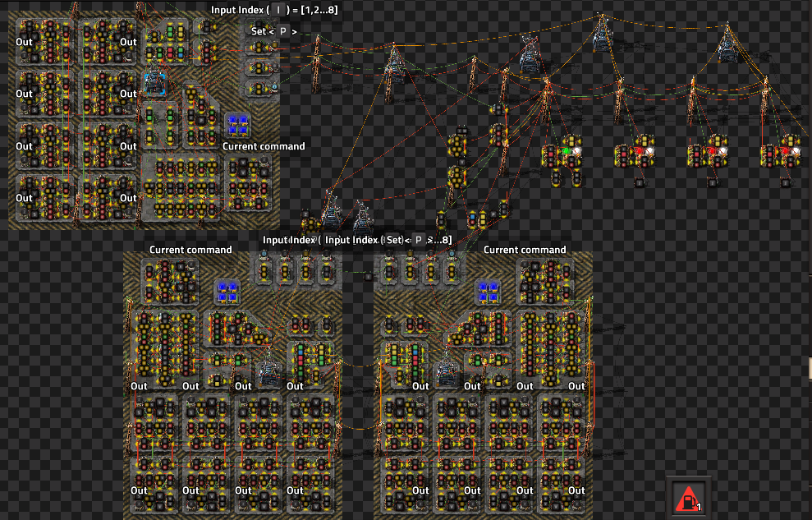Click the rightmost small dark lamp below red lamps
812x520 pixels.
tap(786, 182)
